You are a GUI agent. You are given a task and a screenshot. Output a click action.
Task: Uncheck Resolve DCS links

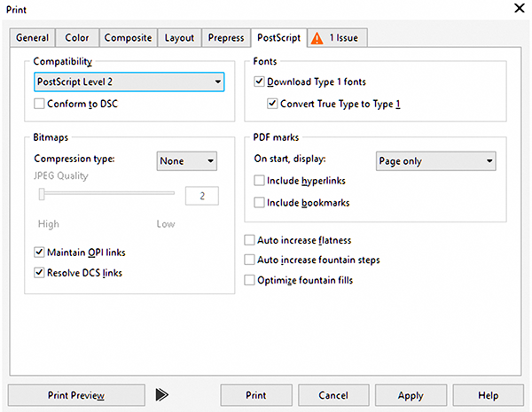click(x=39, y=273)
